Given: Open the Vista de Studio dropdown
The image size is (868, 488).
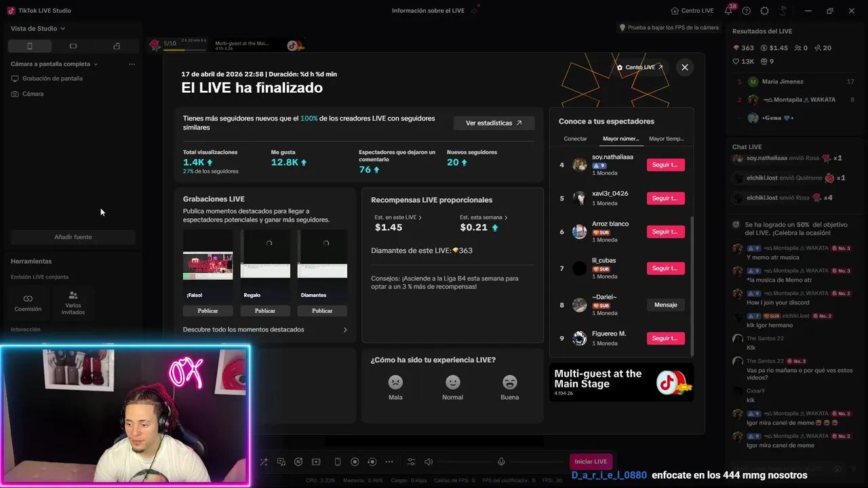Looking at the screenshot, I should tap(38, 28).
